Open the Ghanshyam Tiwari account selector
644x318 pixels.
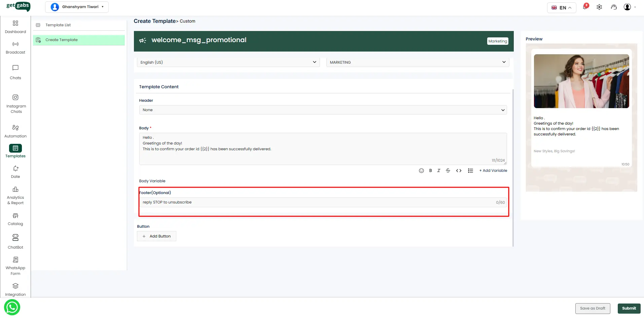[x=77, y=7]
